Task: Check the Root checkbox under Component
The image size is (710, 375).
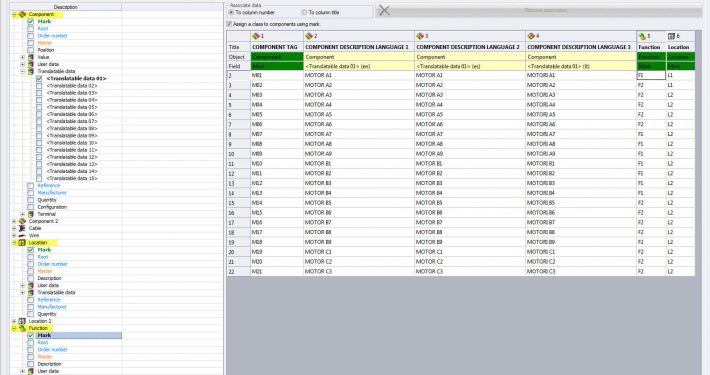Action: [31, 29]
